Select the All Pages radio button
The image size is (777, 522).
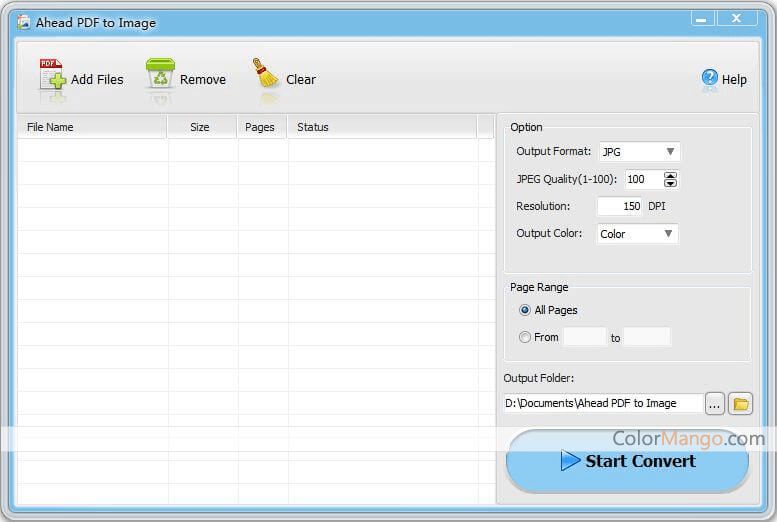(525, 310)
